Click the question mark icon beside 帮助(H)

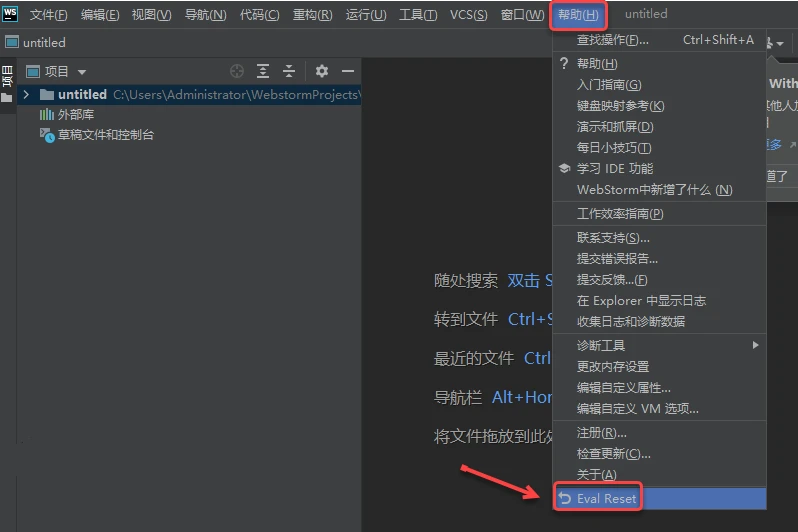pos(564,63)
